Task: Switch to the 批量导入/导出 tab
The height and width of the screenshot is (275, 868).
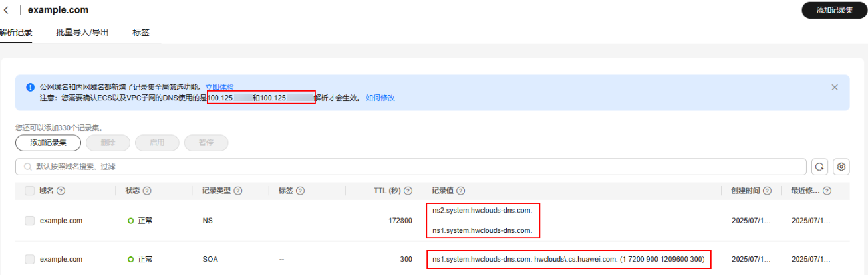Action: [x=82, y=32]
